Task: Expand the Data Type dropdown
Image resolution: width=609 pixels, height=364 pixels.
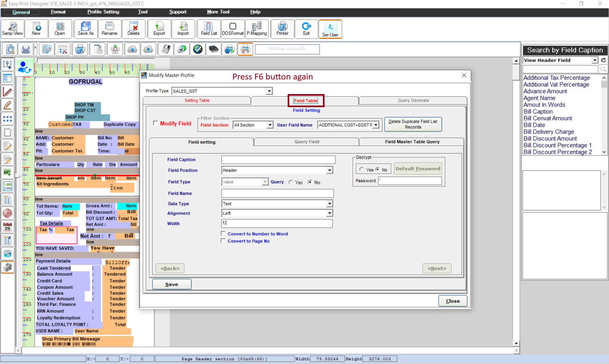Action: (330, 204)
